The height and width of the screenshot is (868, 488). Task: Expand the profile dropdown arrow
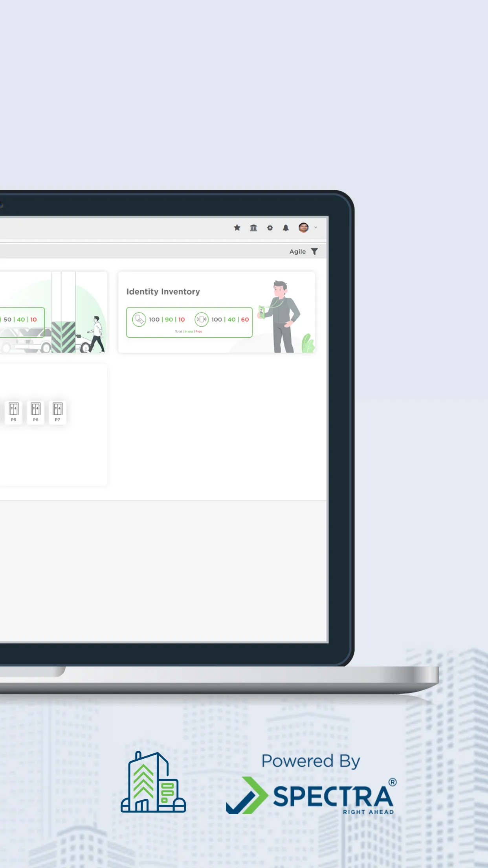click(316, 227)
